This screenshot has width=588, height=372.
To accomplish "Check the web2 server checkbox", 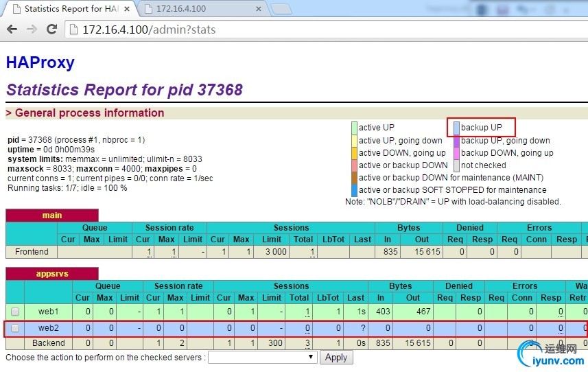I will pos(15,328).
